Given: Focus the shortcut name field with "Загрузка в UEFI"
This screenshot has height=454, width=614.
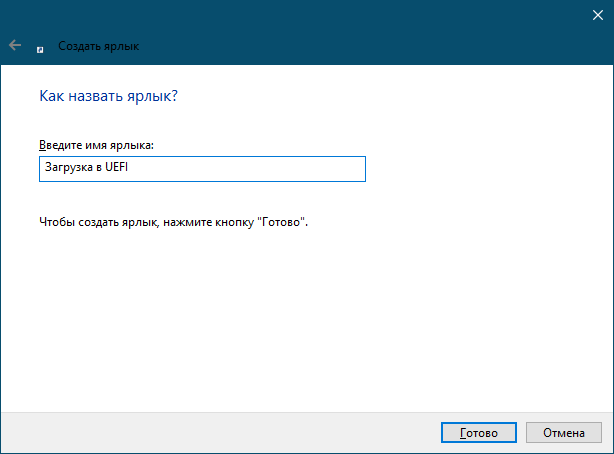Looking at the screenshot, I should (x=202, y=169).
